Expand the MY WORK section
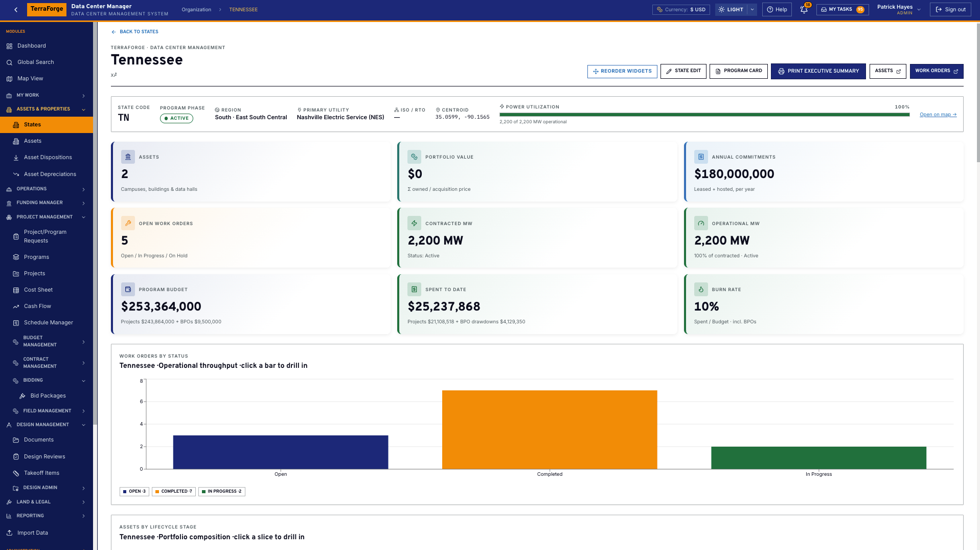This screenshot has width=980, height=550. click(x=47, y=95)
